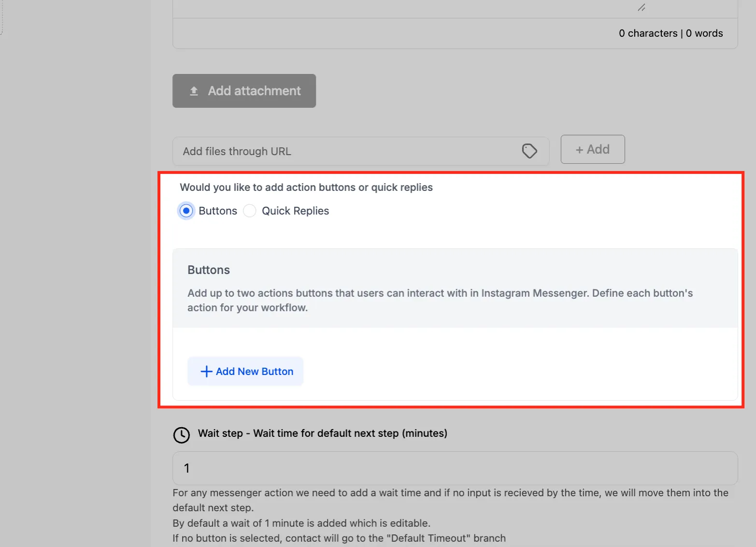Click the plus icon beside Add New Button
Viewport: 756px width, 547px height.
click(x=206, y=371)
